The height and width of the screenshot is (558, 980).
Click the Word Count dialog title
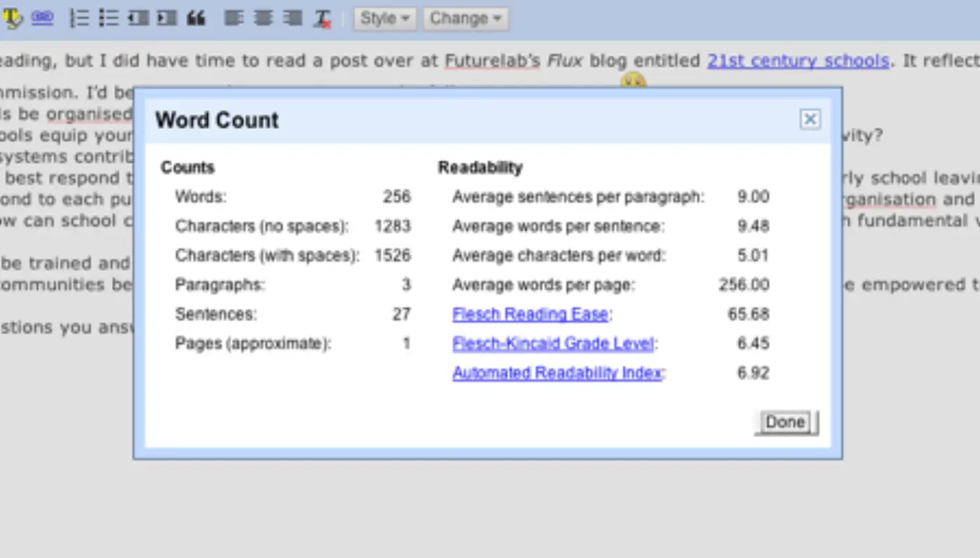(217, 120)
